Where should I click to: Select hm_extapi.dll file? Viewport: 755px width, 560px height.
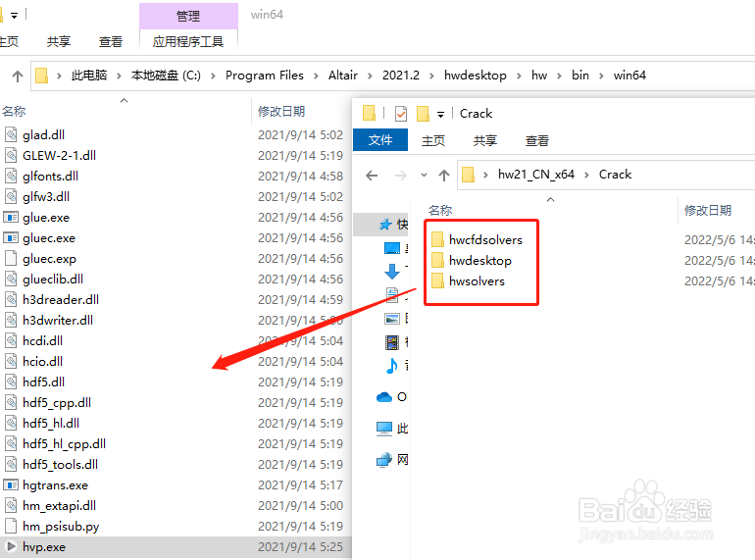pyautogui.click(x=59, y=506)
